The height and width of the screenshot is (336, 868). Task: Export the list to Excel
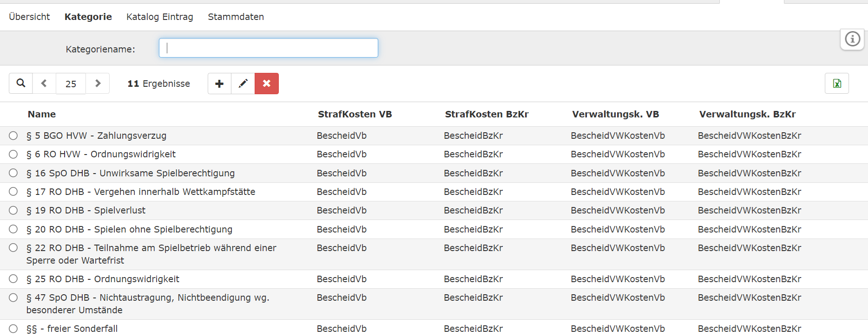[836, 84]
